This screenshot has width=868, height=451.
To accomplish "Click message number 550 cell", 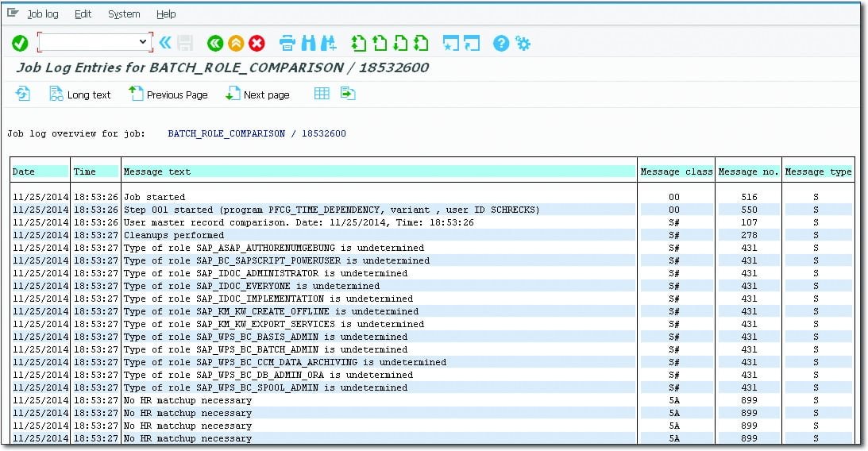I will tap(749, 210).
